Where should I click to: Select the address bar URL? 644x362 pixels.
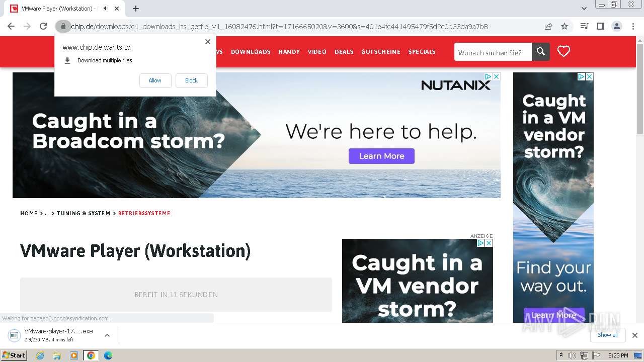[279, 27]
